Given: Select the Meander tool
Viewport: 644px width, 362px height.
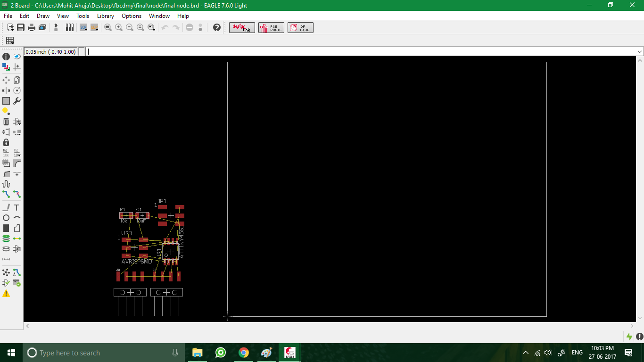Looking at the screenshot, I should (x=6, y=184).
